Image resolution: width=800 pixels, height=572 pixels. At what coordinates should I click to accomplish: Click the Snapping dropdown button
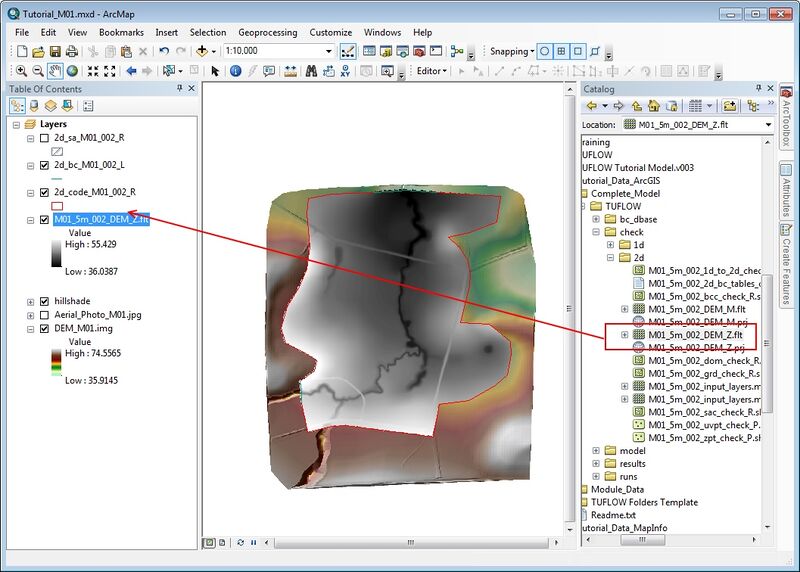point(511,51)
